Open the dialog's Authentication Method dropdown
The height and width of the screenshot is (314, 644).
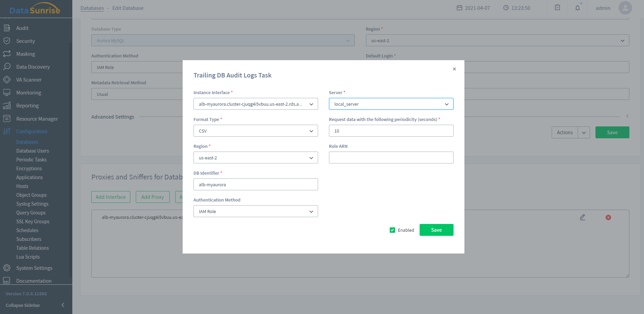click(x=255, y=211)
